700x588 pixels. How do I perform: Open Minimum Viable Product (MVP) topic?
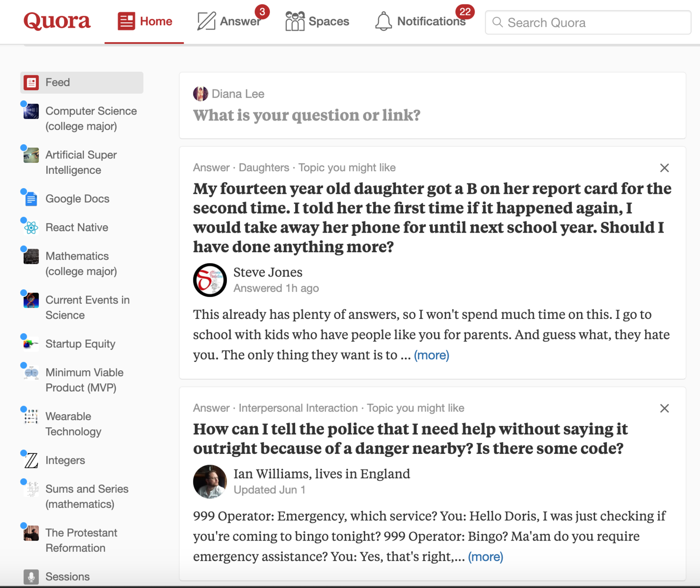(84, 380)
